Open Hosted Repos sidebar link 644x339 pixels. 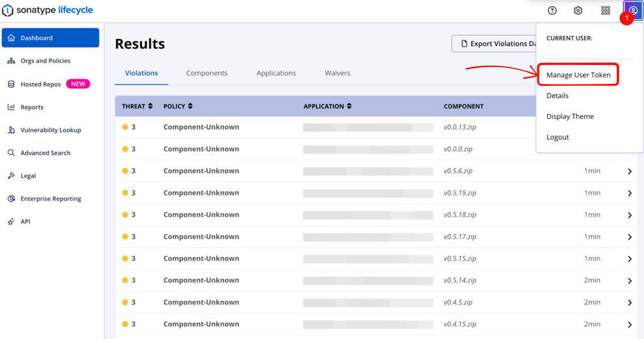[40, 84]
